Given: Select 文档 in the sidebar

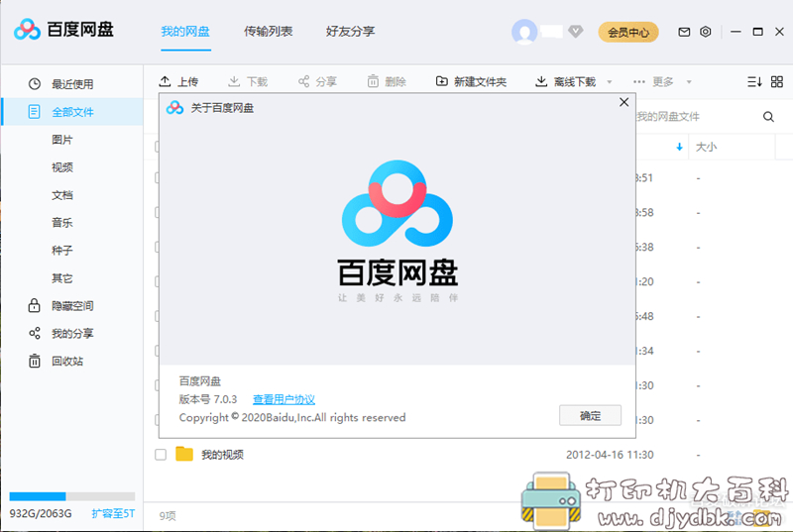Looking at the screenshot, I should tap(62, 195).
